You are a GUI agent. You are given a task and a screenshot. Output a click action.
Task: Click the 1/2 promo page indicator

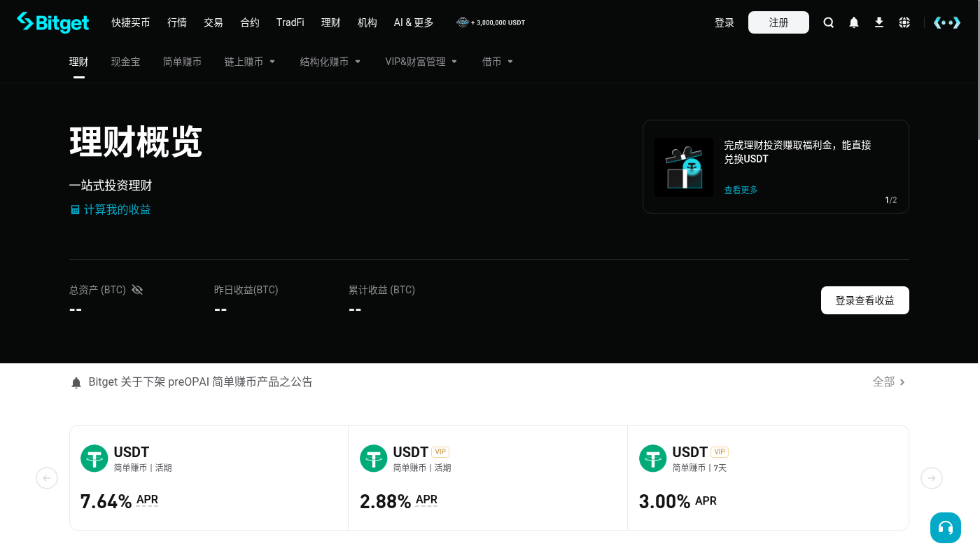pyautogui.click(x=891, y=200)
